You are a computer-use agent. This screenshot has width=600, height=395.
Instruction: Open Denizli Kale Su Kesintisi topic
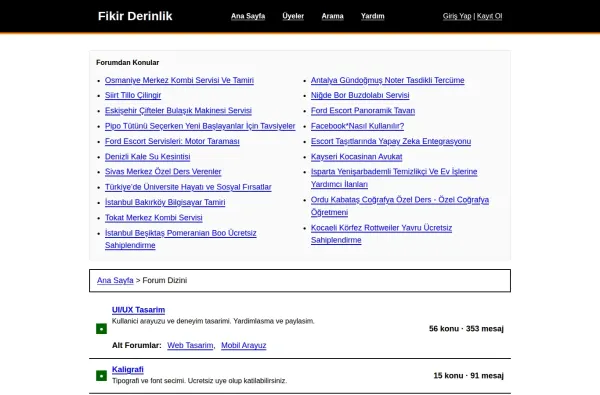click(x=148, y=157)
